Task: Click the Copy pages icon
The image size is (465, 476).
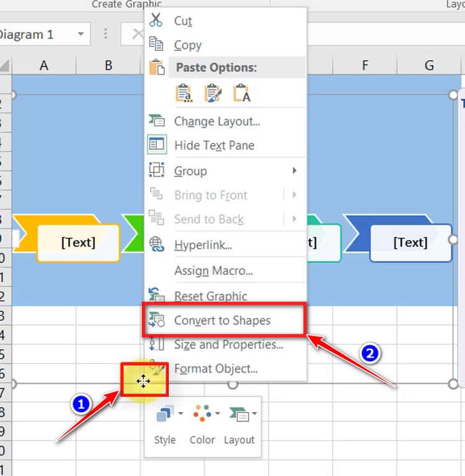Action: pos(156,43)
